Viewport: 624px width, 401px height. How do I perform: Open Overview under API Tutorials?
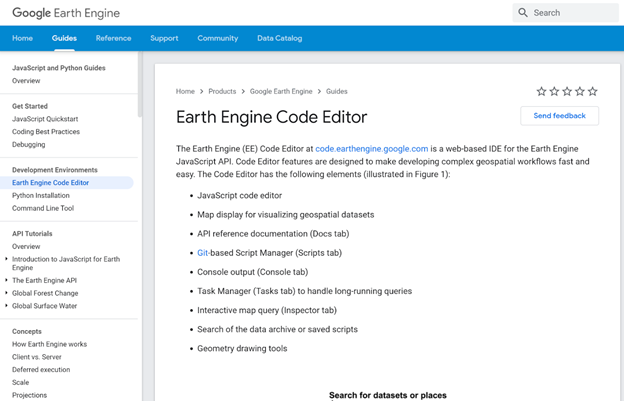pos(26,246)
